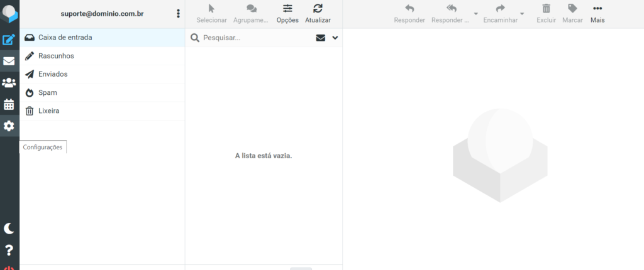Image resolution: width=644 pixels, height=270 pixels.
Task: Open the Contacts people icon
Action: 9,83
